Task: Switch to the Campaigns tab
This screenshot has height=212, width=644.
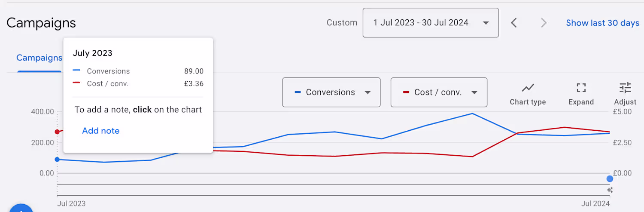Action: coord(39,58)
